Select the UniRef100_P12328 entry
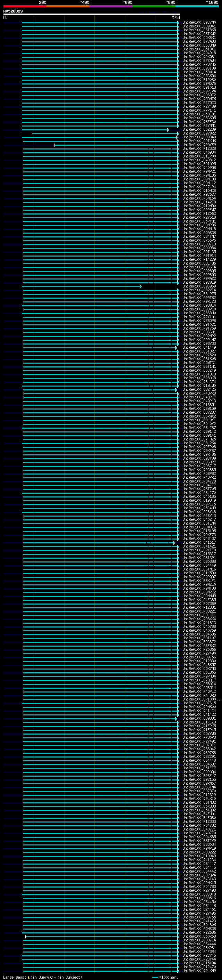Screen dimensions: 222x980 (x=199, y=149)
